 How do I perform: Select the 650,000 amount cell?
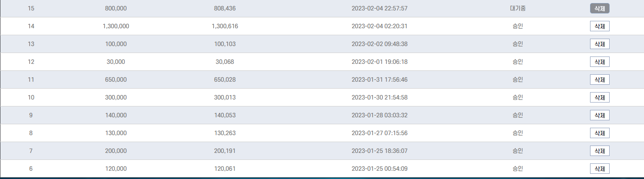[116, 80]
